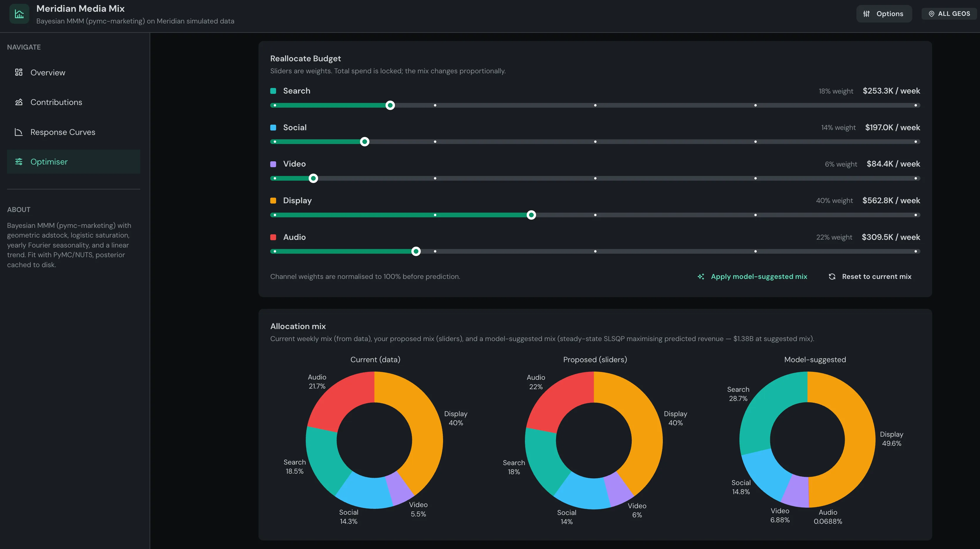Click the '$309.5K / week' Audio spend value
This screenshot has height=549, width=980.
click(891, 237)
